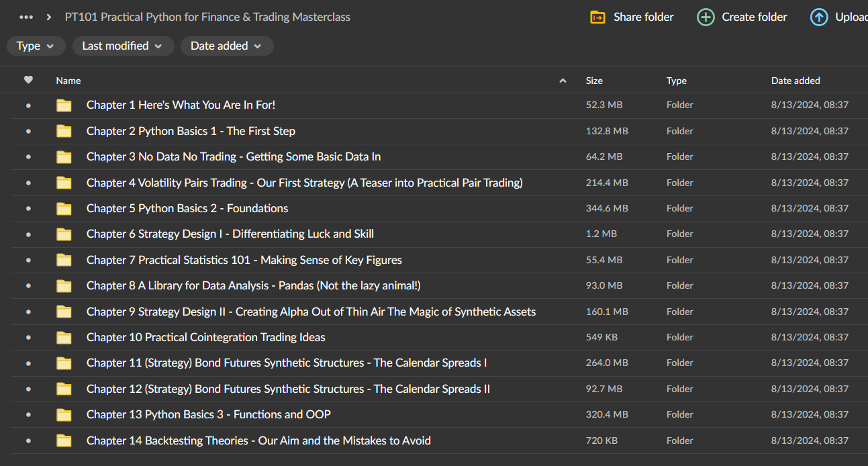Toggle the favorite dot for Chapter 7

click(28, 260)
